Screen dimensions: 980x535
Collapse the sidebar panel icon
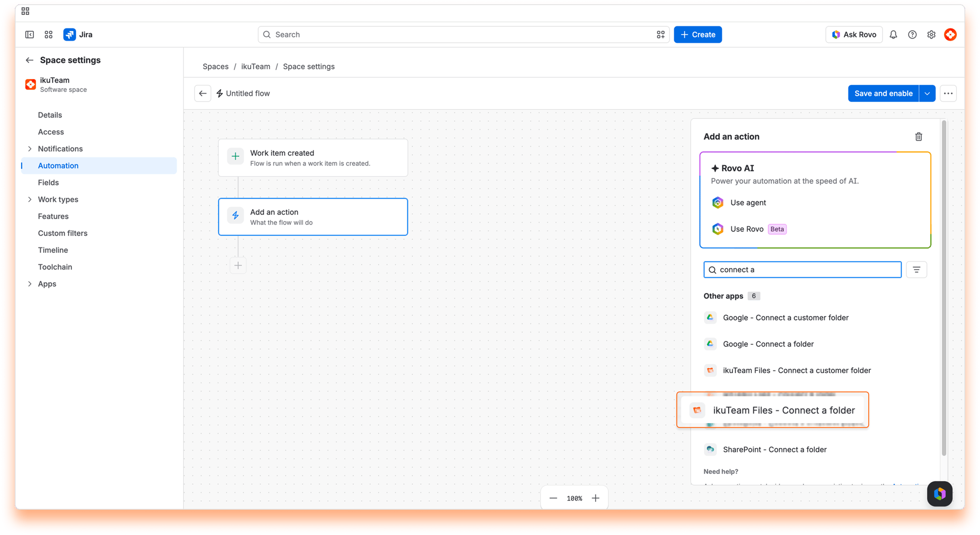(30, 34)
